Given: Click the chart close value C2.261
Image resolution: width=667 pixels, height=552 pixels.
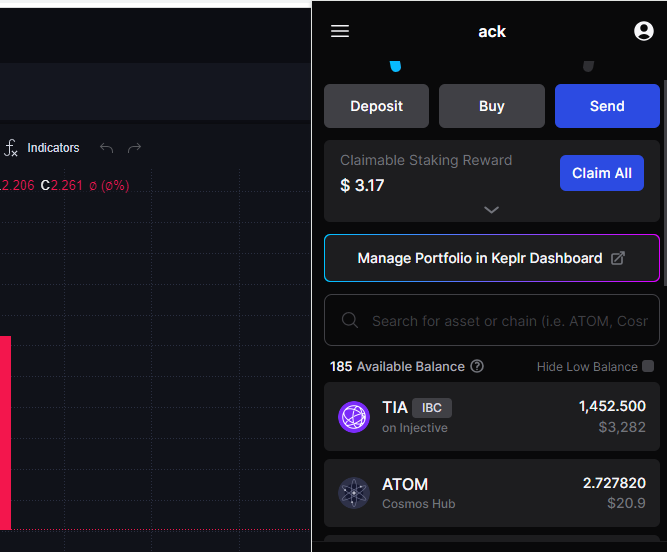Looking at the screenshot, I should pyautogui.click(x=62, y=185).
